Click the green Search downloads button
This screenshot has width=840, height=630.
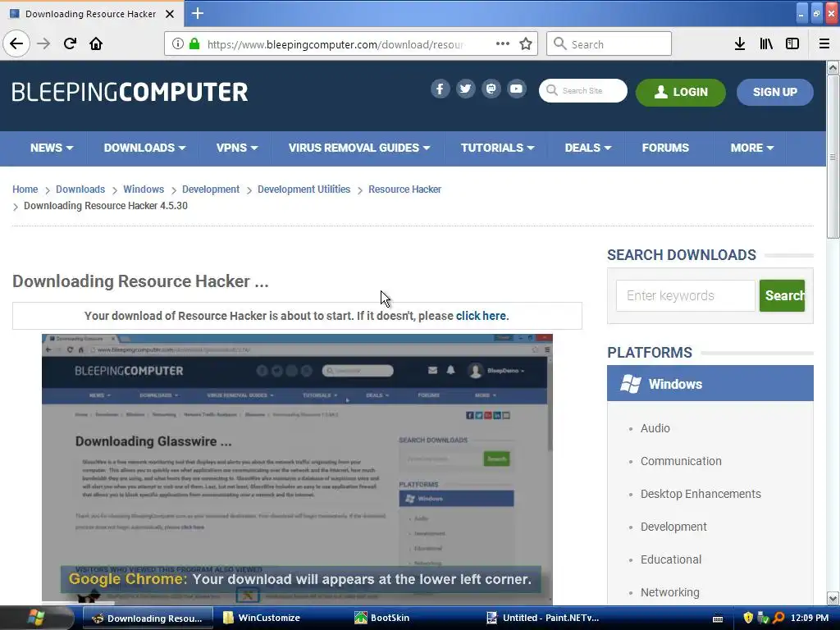pos(782,295)
